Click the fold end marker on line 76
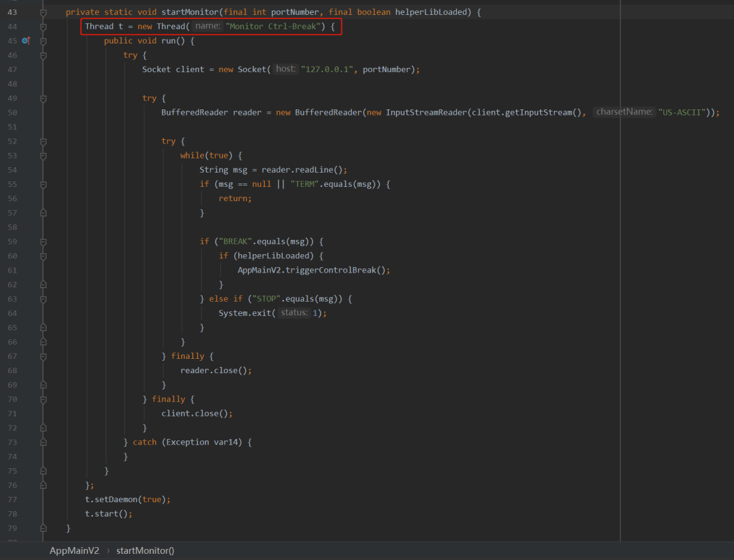This screenshot has width=734, height=560. (x=43, y=485)
